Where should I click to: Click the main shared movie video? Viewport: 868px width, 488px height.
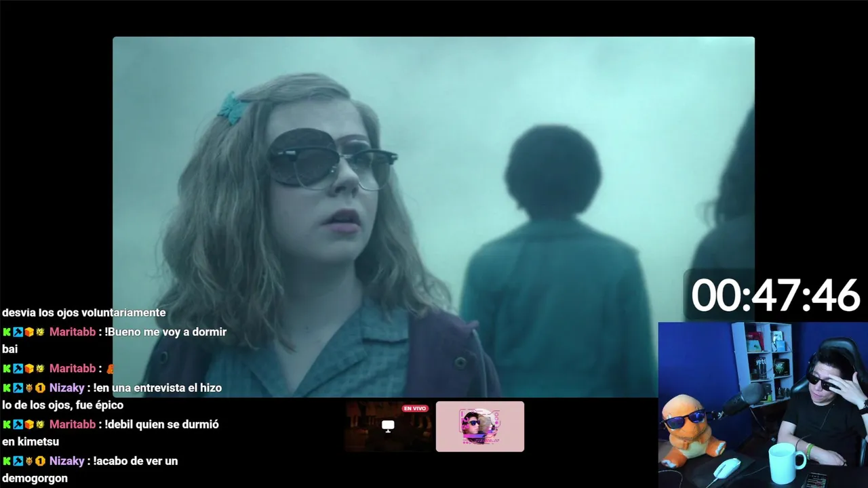[433, 217]
